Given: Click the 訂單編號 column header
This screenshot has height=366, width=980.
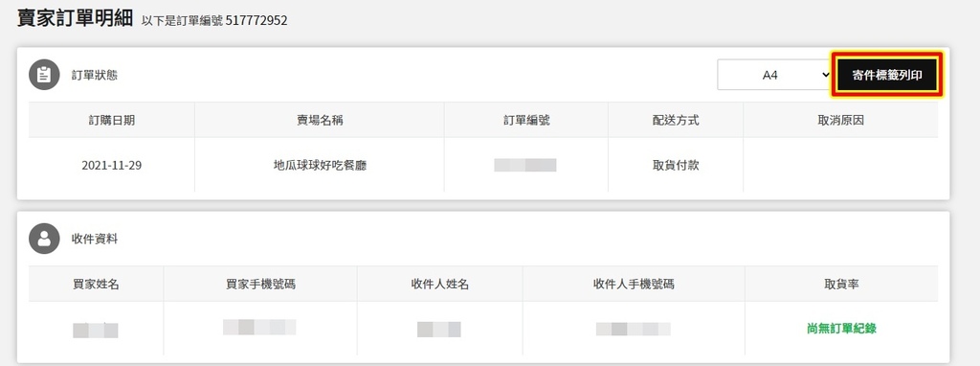Looking at the screenshot, I should (526, 120).
